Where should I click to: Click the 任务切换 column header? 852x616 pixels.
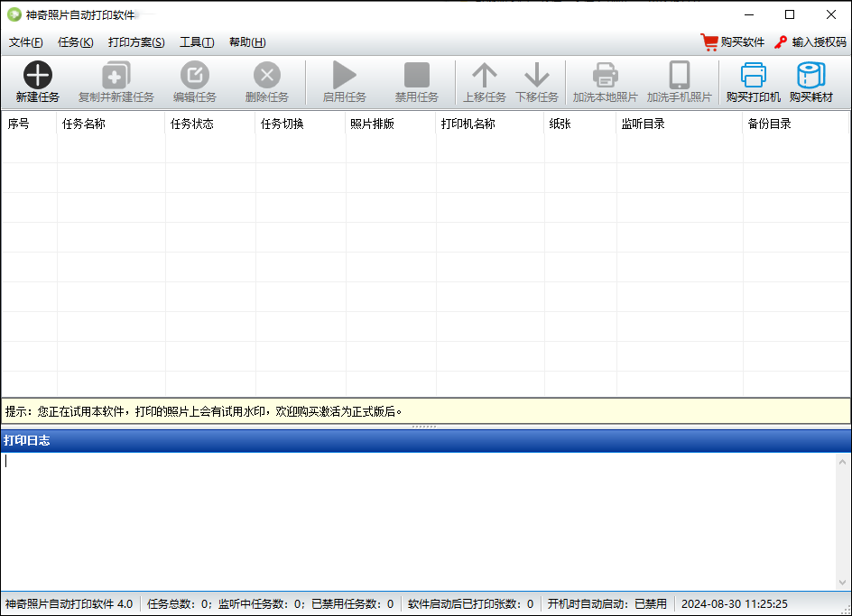pos(301,124)
